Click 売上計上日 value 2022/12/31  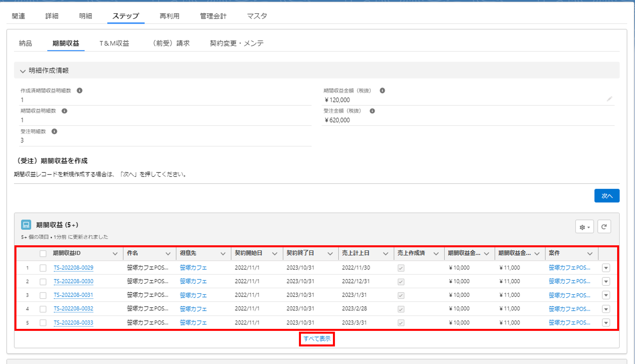click(356, 281)
